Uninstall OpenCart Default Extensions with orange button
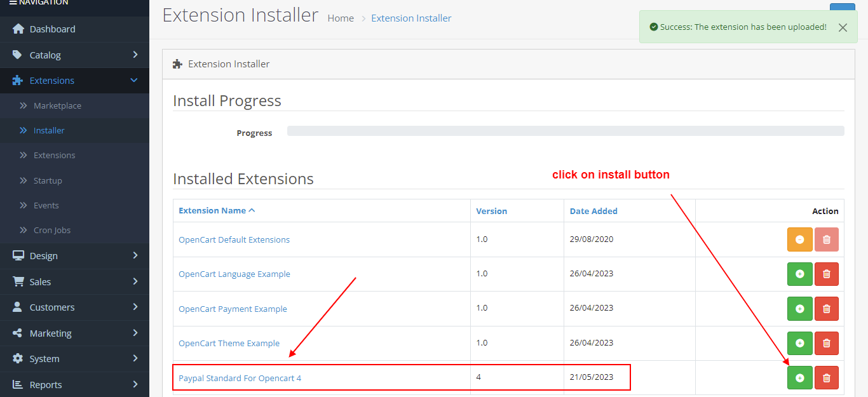 (800, 239)
